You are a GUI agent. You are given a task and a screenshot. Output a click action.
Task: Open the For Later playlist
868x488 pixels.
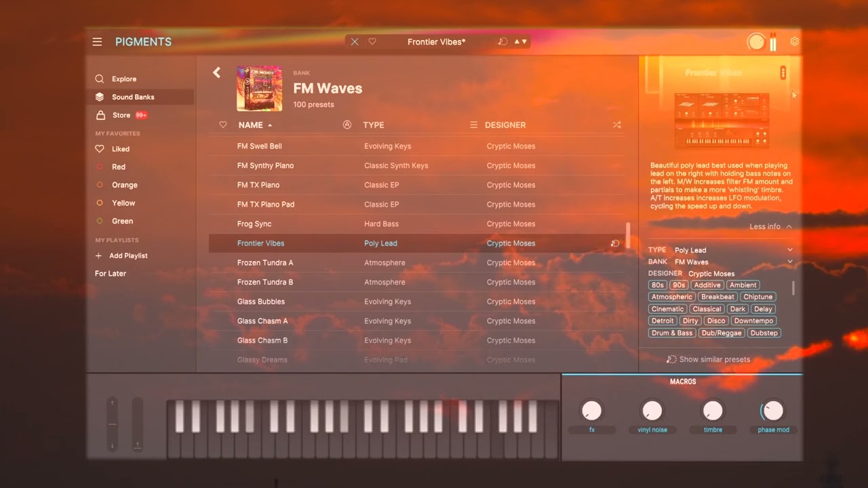tap(111, 274)
